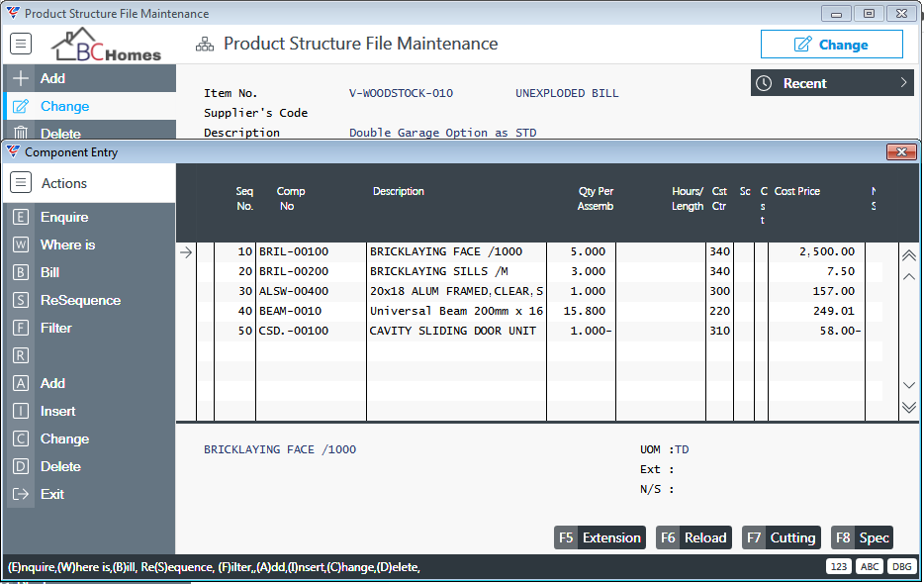Click the trash icon in main window sidebar
This screenshot has width=924, height=584.
pyautogui.click(x=21, y=134)
